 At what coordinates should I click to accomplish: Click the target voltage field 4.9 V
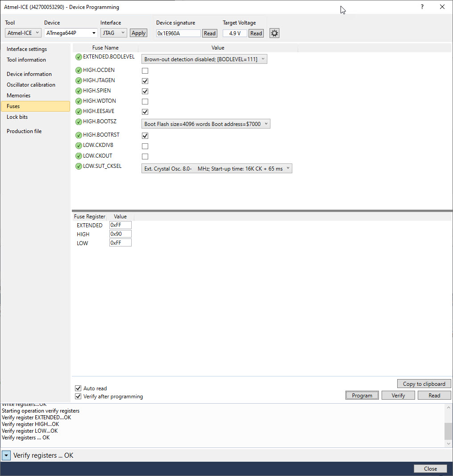pos(235,33)
